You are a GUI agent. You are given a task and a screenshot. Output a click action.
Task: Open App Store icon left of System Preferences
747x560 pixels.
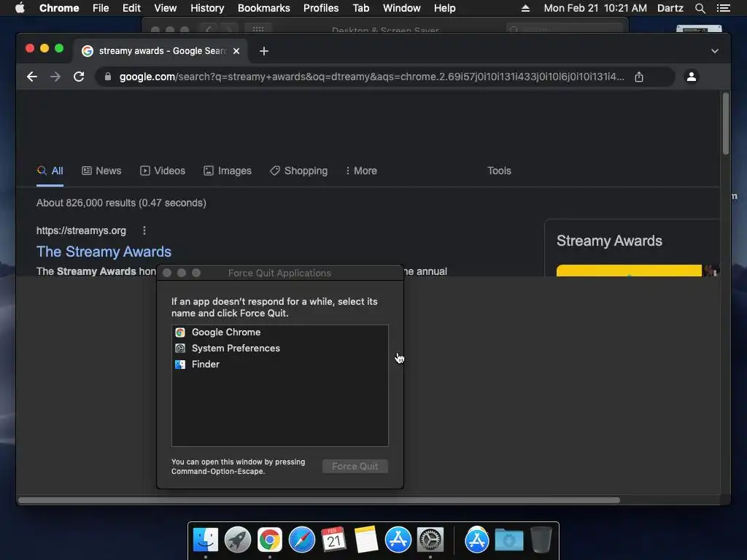coord(398,540)
